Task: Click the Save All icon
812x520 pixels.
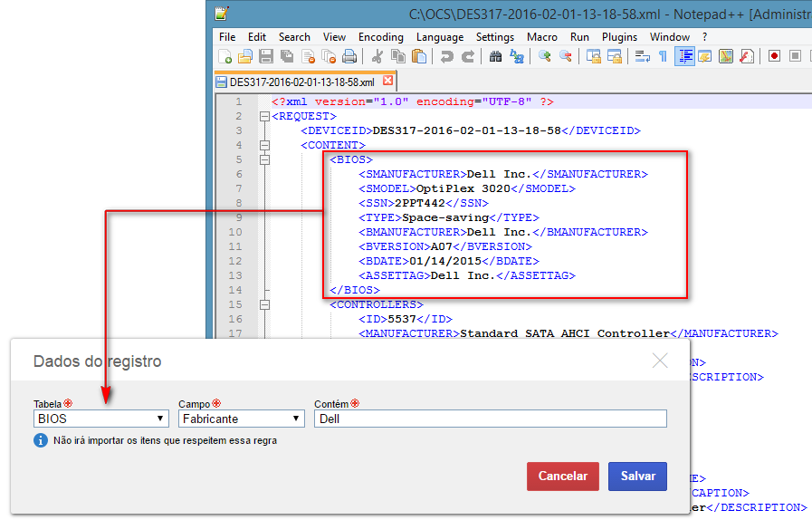Action: coord(287,56)
